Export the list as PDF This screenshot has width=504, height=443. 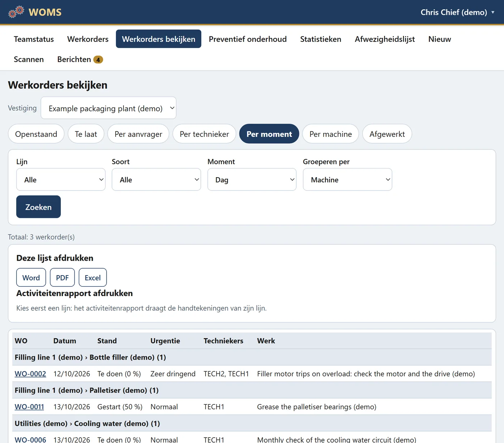click(x=62, y=278)
